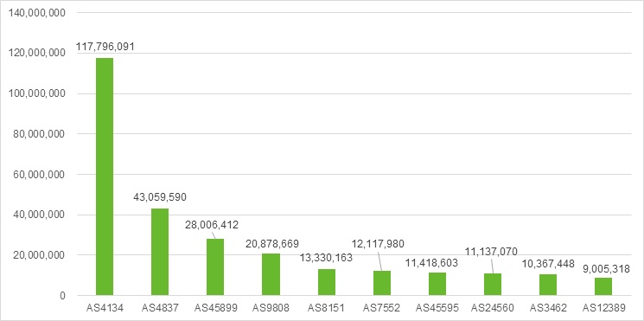The width and height of the screenshot is (644, 321).
Task: Select the 0 y-axis value
Action: [62, 296]
